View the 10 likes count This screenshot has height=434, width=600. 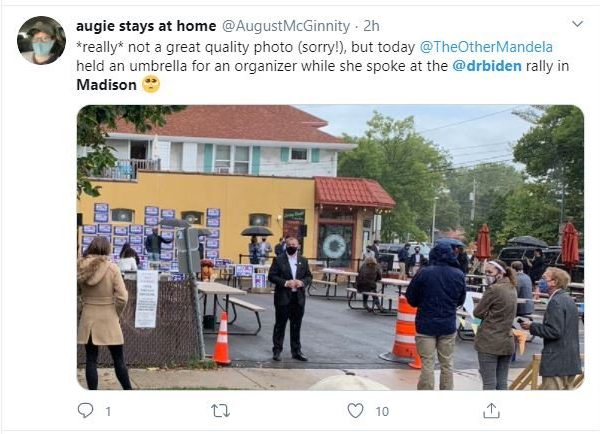click(382, 411)
